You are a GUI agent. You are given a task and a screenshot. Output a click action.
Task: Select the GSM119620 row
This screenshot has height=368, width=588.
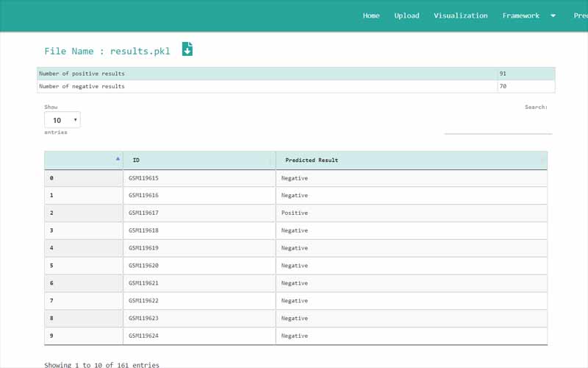(x=143, y=266)
